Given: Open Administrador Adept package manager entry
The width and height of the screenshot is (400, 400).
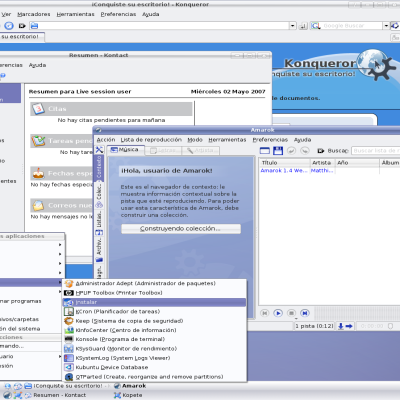Looking at the screenshot, I should tap(155, 283).
